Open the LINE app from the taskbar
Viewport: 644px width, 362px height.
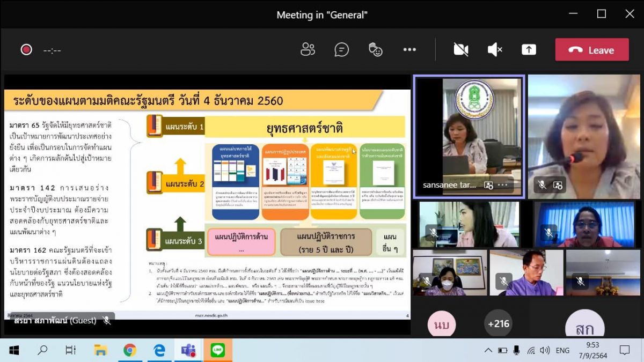coord(217,350)
